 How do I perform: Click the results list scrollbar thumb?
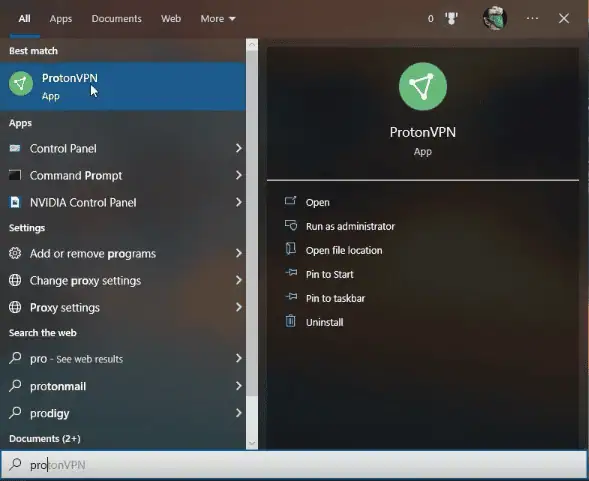[252, 224]
